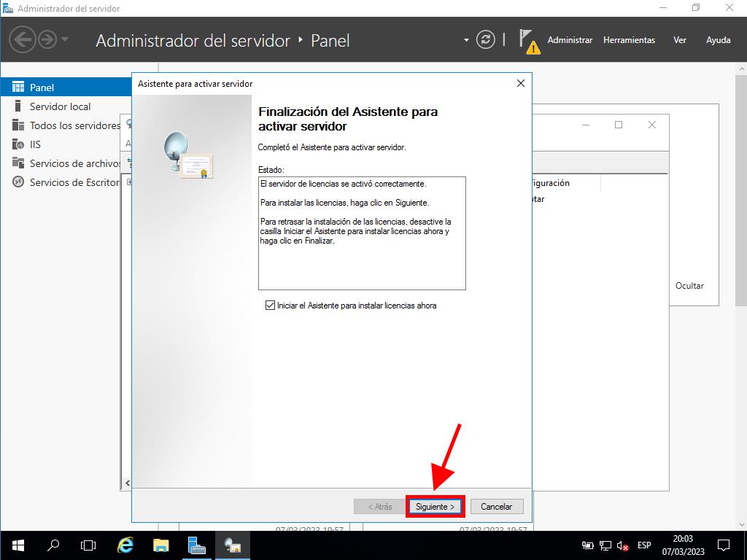Open Windows Start menu
The width and height of the screenshot is (747, 560).
18,545
